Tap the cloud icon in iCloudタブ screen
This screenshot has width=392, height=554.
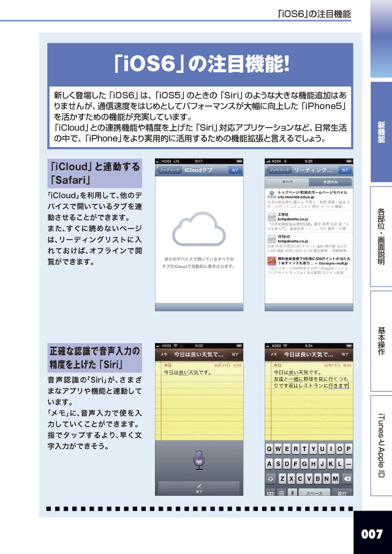pos(199,229)
